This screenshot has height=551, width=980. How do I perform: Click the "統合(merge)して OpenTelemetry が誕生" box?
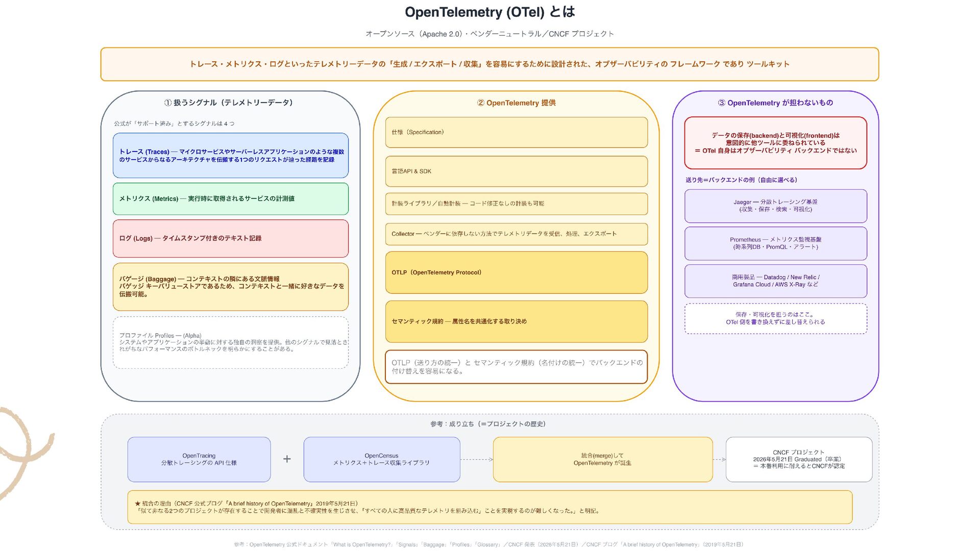point(603,460)
